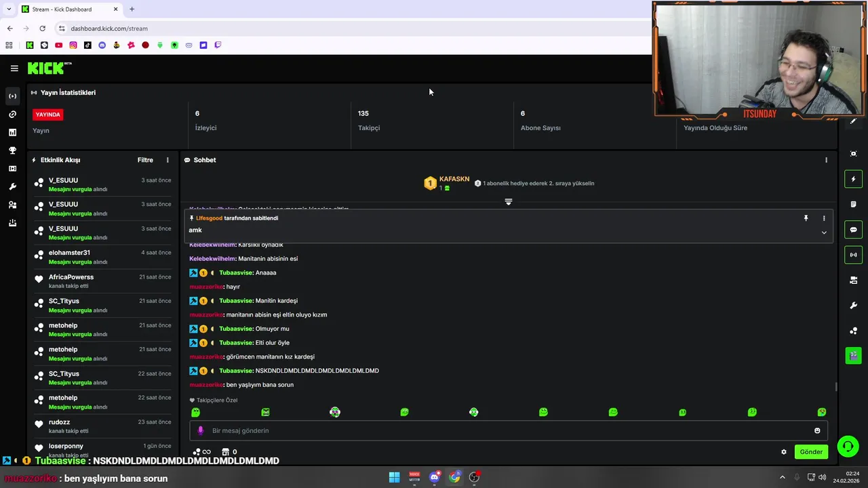Open the link icon in left sidebar
This screenshot has height=488, width=868.
pyautogui.click(x=12, y=115)
